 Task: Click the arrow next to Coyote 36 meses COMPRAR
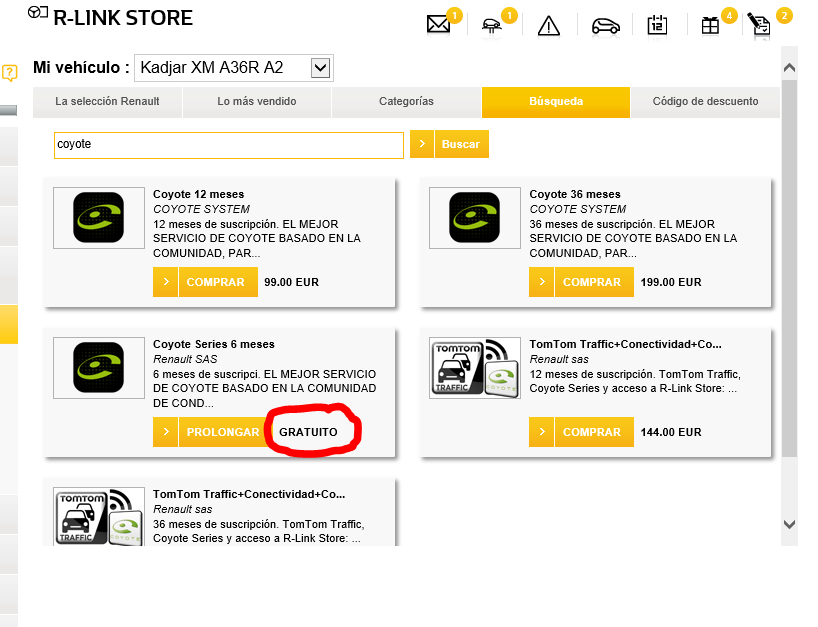(x=542, y=282)
